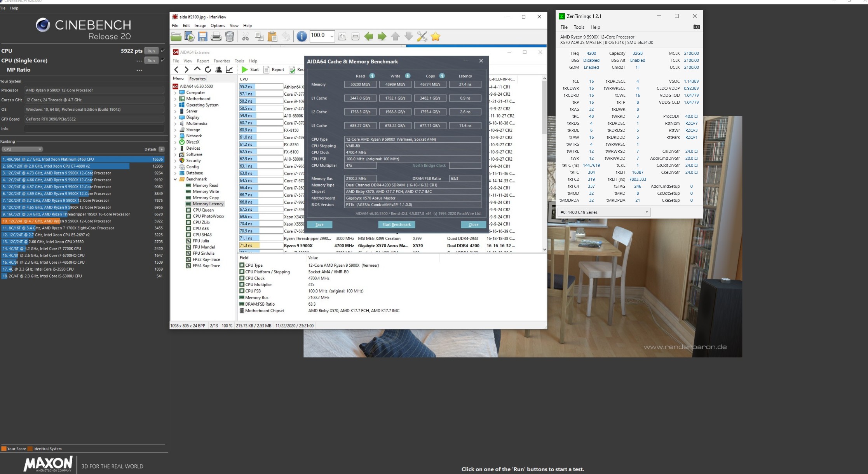This screenshot has height=474, width=868.
Task: Zoom out with IrfanView minus icon
Action: (355, 37)
